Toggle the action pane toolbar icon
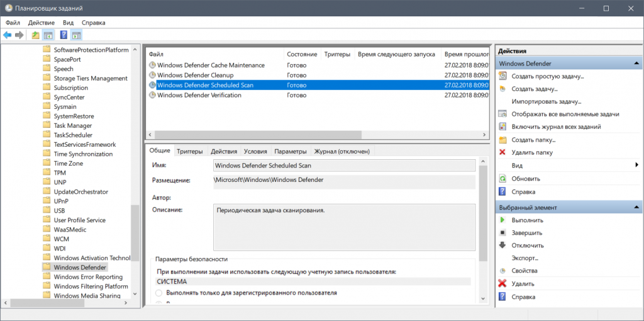 [x=76, y=35]
